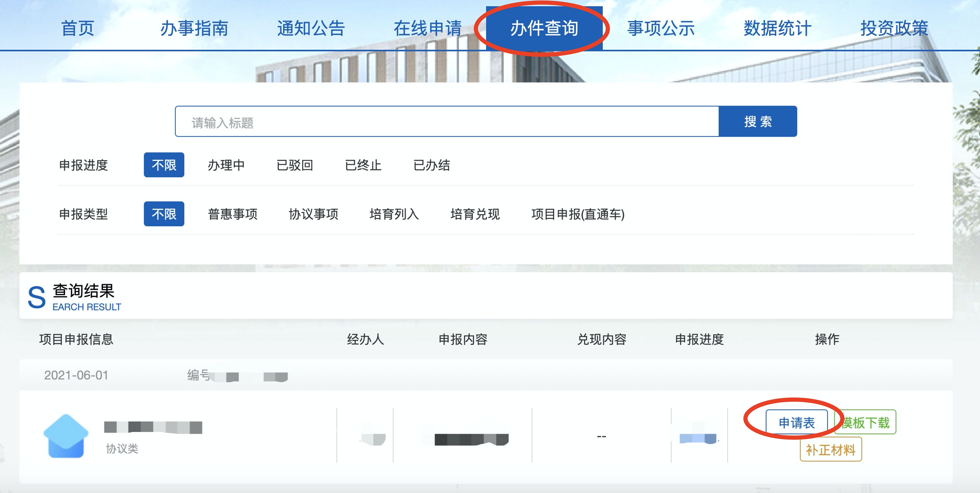
Task: Click the 补正材料 button
Action: pos(831,449)
